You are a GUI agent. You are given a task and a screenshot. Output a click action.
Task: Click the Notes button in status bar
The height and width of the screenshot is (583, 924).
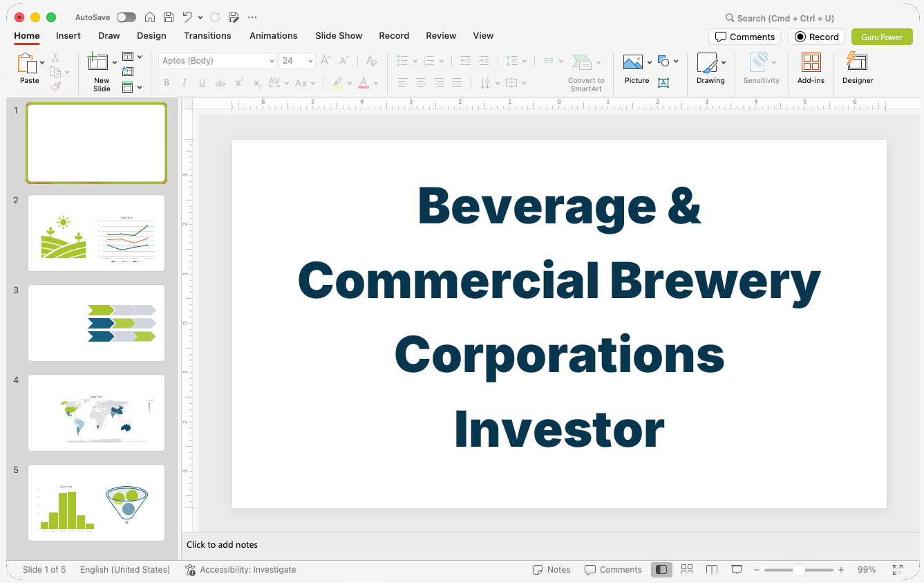551,570
